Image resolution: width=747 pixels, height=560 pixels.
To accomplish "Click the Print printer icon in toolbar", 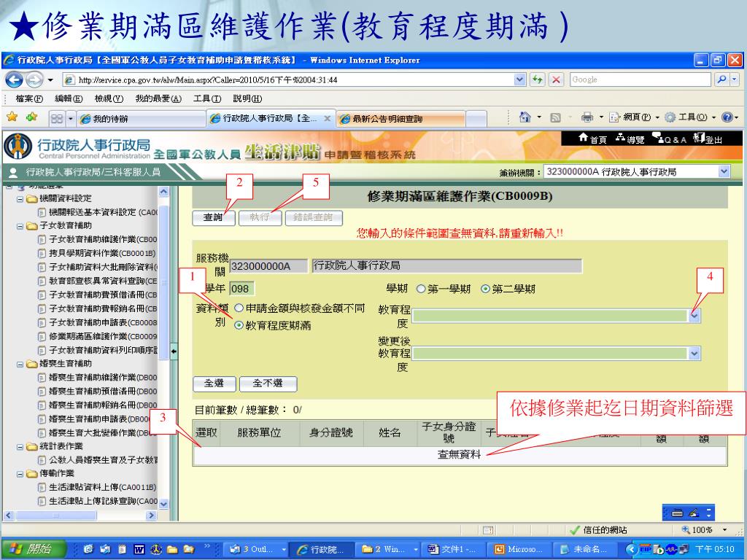I will click(587, 117).
